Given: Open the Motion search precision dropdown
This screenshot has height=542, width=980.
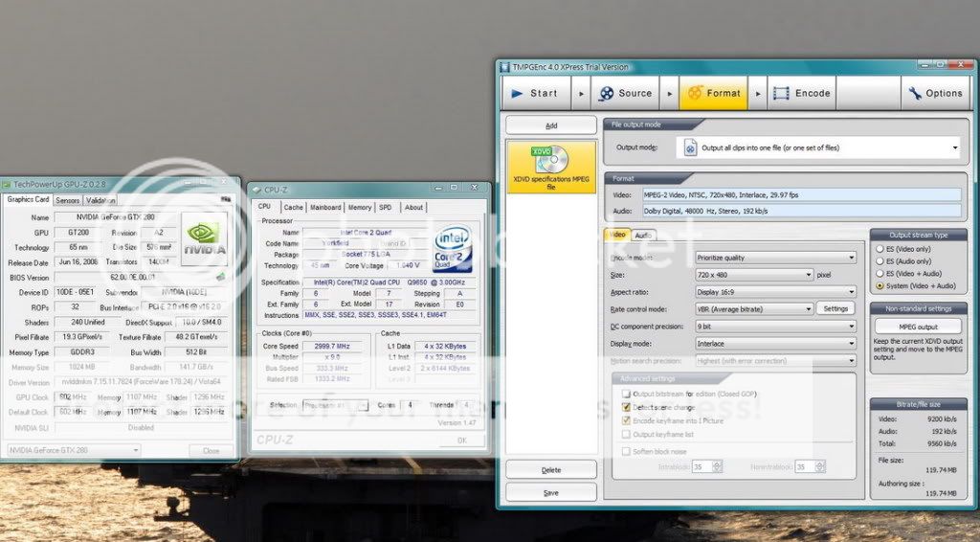Looking at the screenshot, I should pyautogui.click(x=775, y=361).
